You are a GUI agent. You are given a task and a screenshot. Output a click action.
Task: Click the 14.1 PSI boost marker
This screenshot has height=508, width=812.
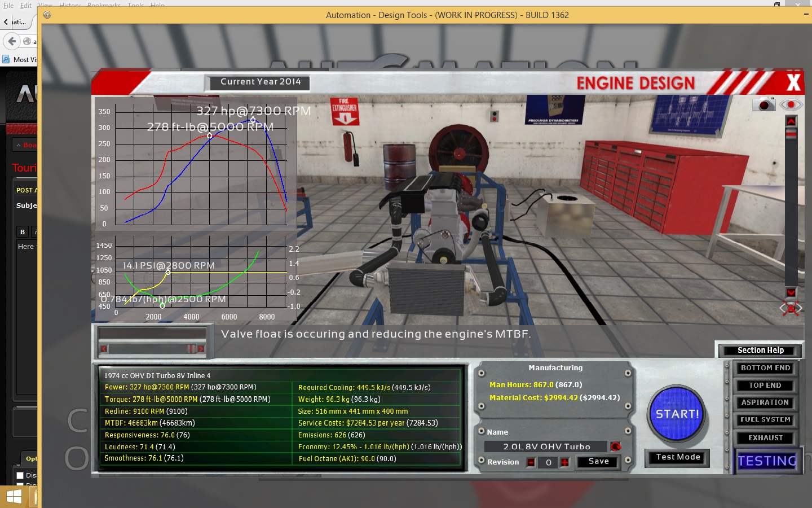pyautogui.click(x=167, y=273)
